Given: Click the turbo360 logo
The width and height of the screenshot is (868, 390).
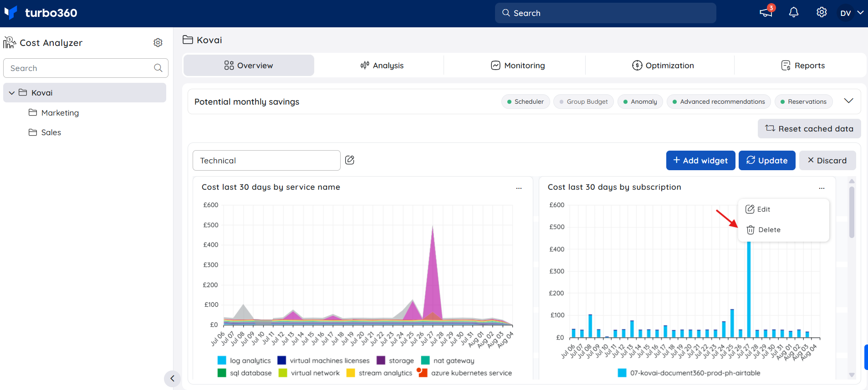Looking at the screenshot, I should coord(41,13).
